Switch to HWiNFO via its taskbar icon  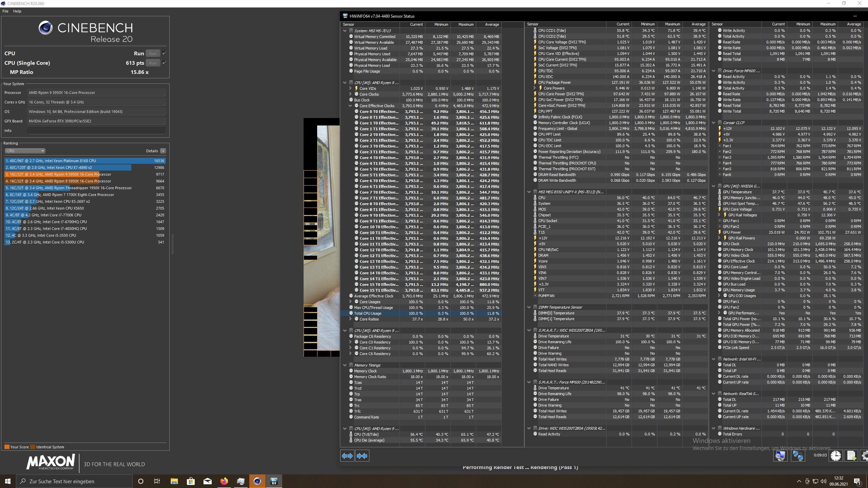pos(274,481)
